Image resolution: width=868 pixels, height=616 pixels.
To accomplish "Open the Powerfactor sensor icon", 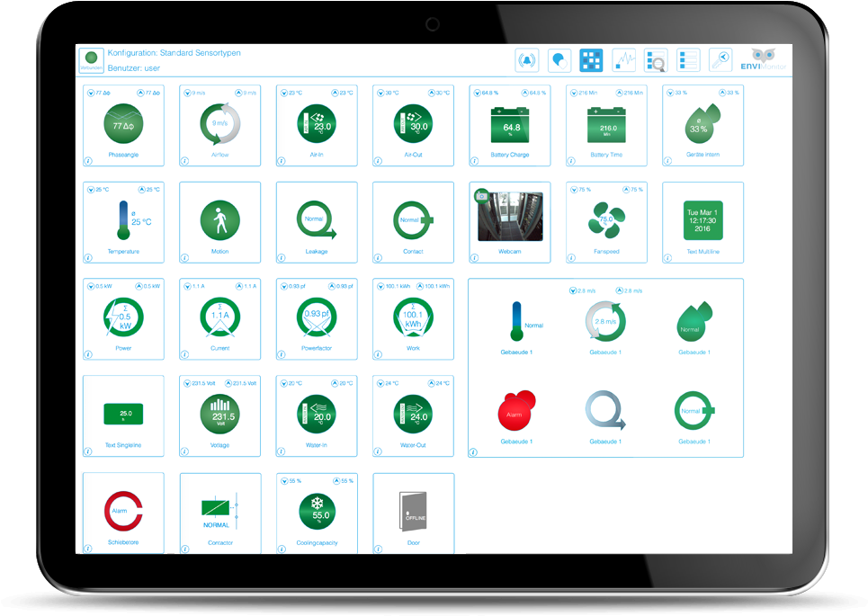I will tap(317, 317).
